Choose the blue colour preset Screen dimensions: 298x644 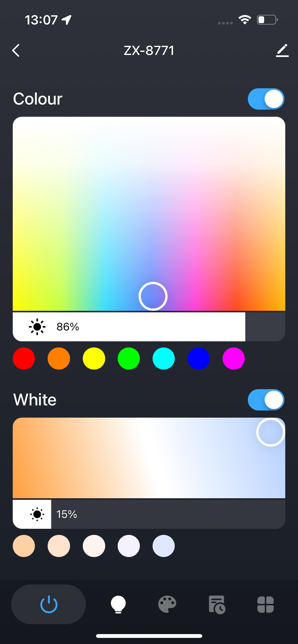coord(198,358)
